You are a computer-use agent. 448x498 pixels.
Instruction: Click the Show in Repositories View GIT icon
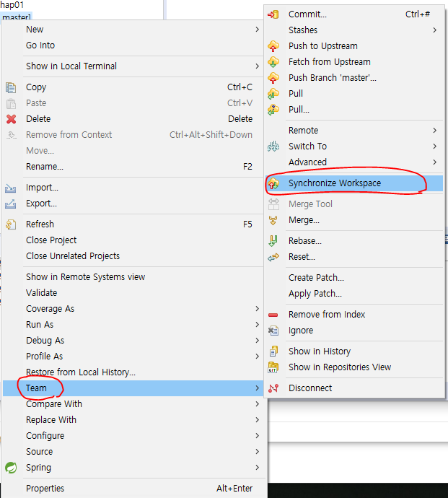[273, 367]
